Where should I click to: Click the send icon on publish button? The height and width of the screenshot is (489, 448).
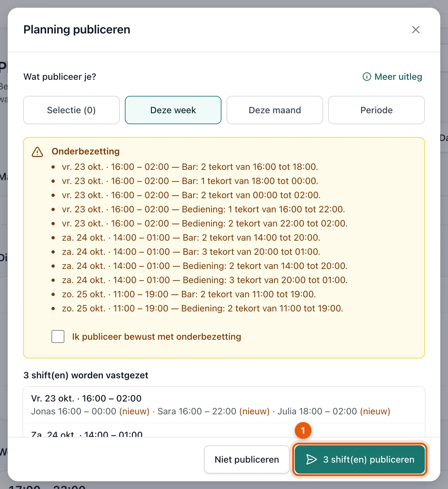pyautogui.click(x=312, y=459)
